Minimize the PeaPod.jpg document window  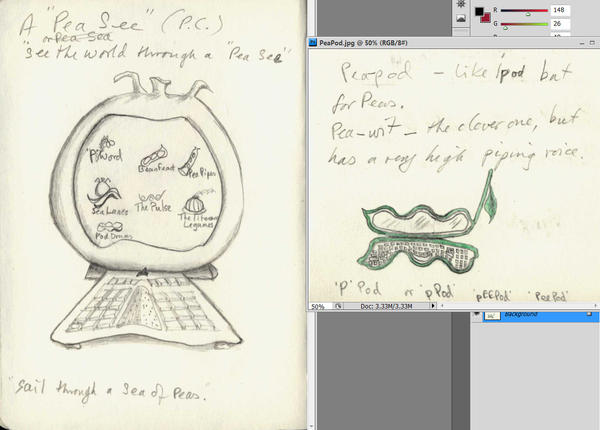(x=582, y=43)
